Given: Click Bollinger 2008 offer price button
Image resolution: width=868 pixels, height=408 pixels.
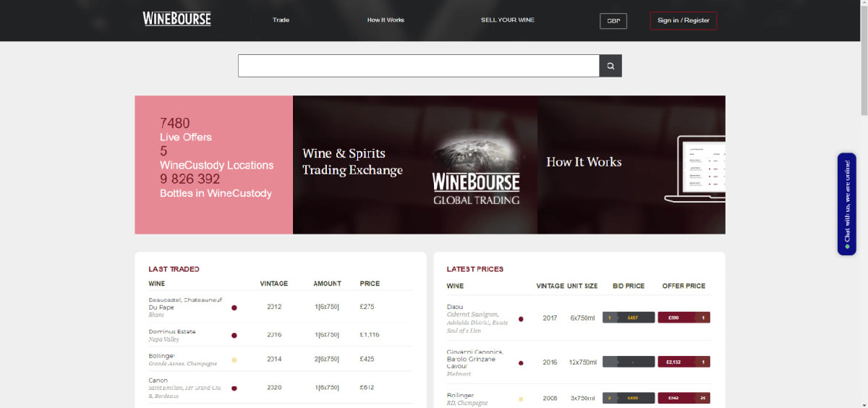Looking at the screenshot, I should click(x=684, y=398).
